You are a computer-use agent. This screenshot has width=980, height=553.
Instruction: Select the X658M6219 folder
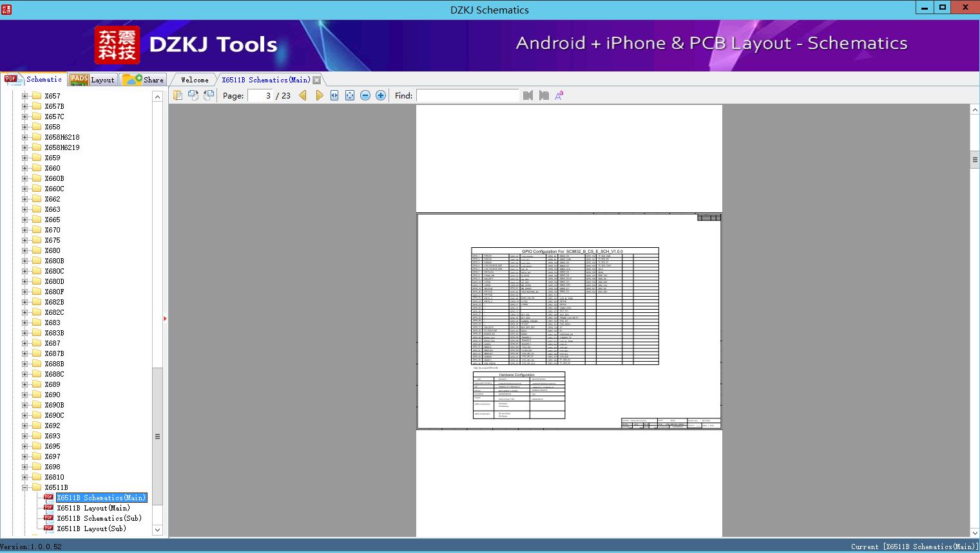point(62,147)
